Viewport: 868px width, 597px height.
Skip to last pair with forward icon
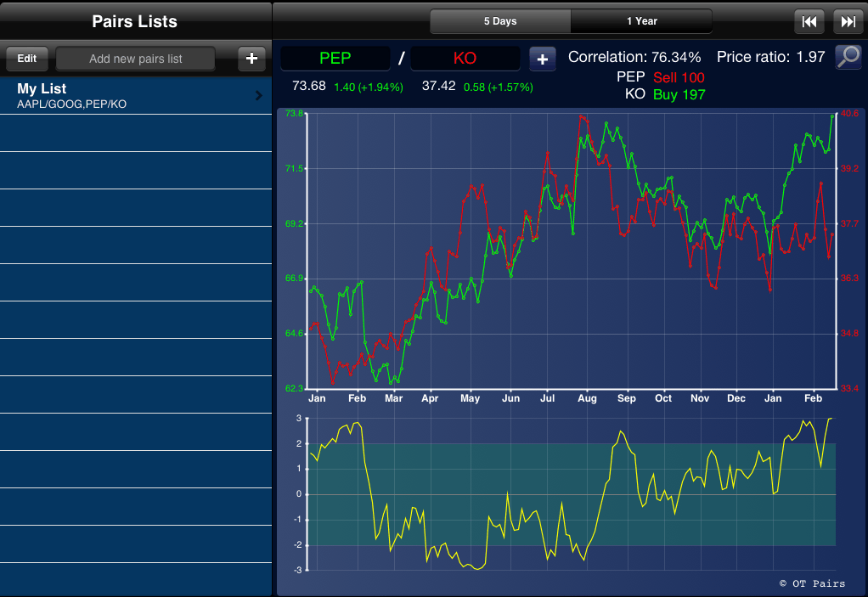(x=848, y=21)
